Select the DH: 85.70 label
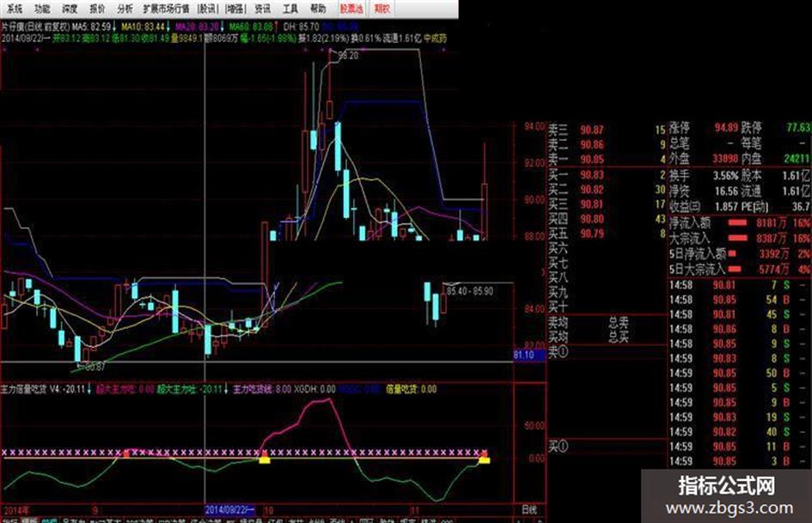The height and width of the screenshot is (523, 812). pyautogui.click(x=302, y=27)
